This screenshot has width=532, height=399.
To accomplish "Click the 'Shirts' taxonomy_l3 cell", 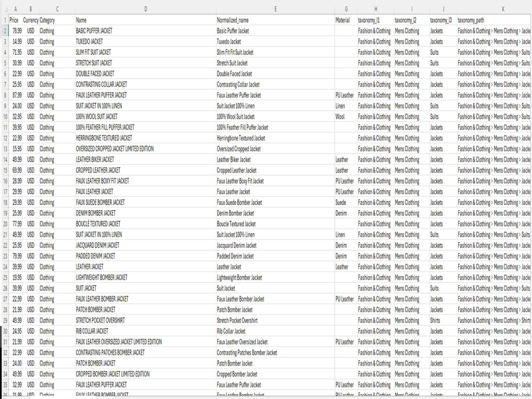I will coord(443,320).
